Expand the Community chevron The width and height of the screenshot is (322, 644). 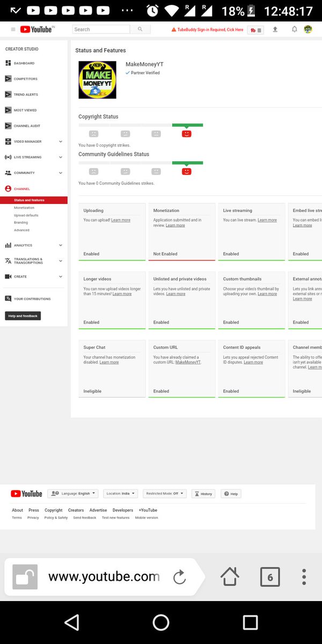[60, 173]
